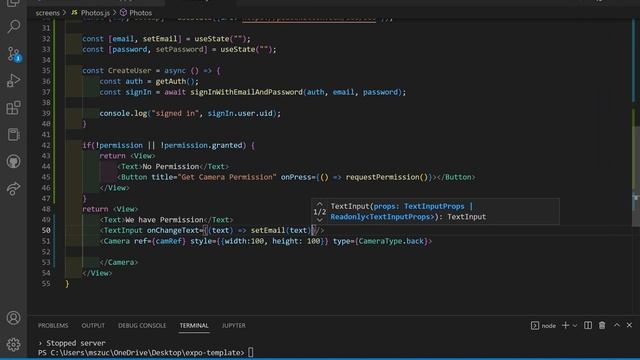Switch to the PROBLEMS panel tab
This screenshot has height=360, width=640.
click(x=53, y=325)
